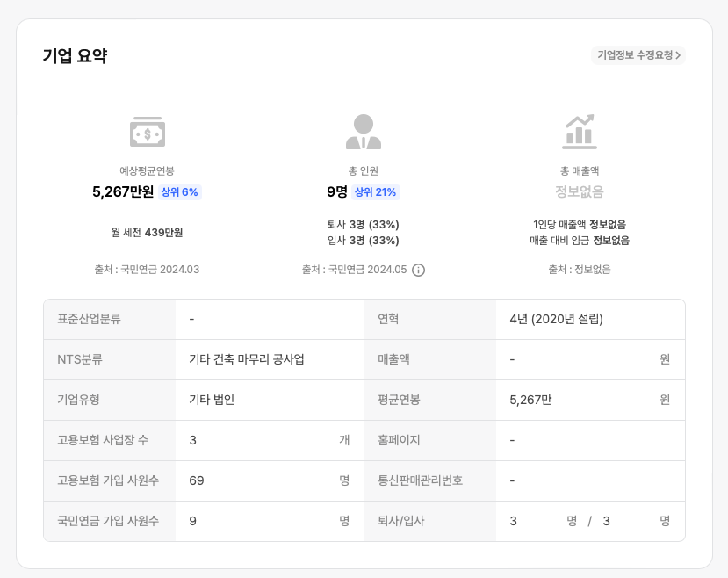Click the 매출 대비 임금 정보없음 line

tap(580, 241)
